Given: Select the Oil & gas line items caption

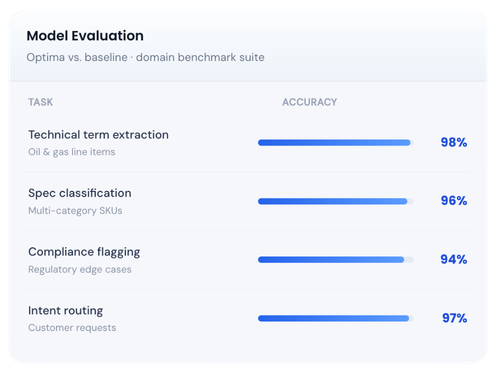Looking at the screenshot, I should pos(72,152).
